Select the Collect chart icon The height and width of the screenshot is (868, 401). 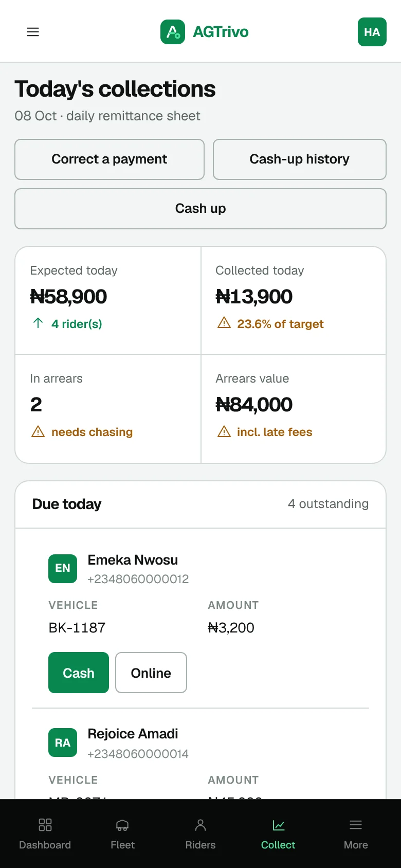pos(278,825)
